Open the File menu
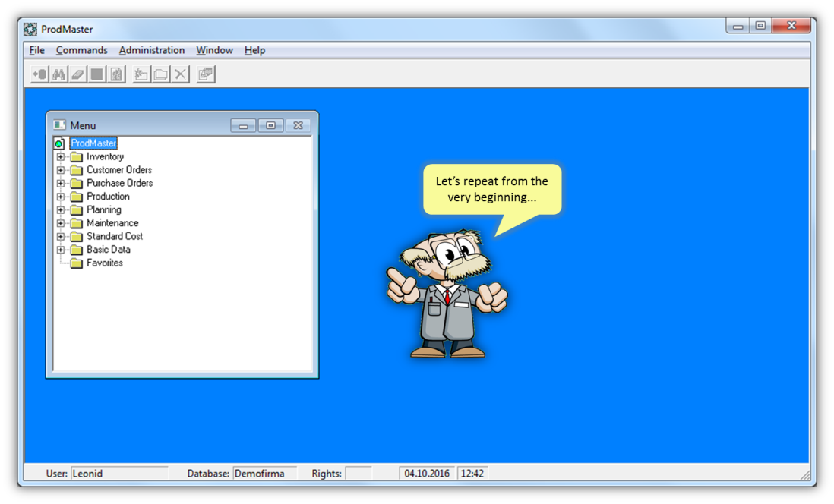Image resolution: width=834 pixels, height=504 pixels. tap(36, 50)
